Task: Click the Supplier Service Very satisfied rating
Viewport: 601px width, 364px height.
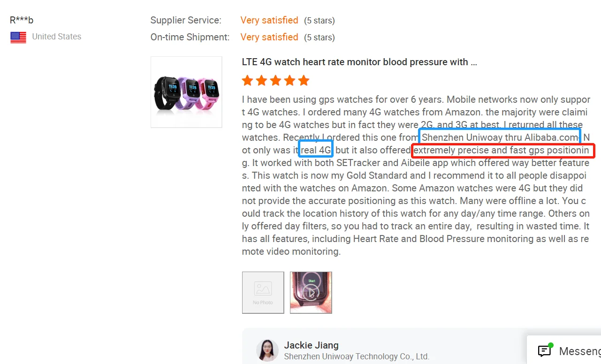Action: pos(269,20)
